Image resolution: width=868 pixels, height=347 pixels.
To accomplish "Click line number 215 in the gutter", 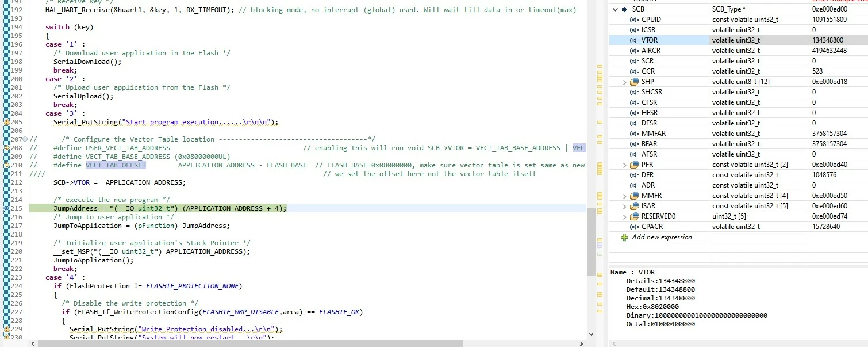I will tap(16, 208).
